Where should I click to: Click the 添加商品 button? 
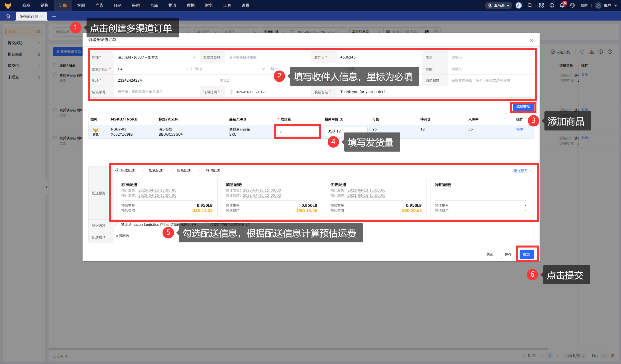523,107
